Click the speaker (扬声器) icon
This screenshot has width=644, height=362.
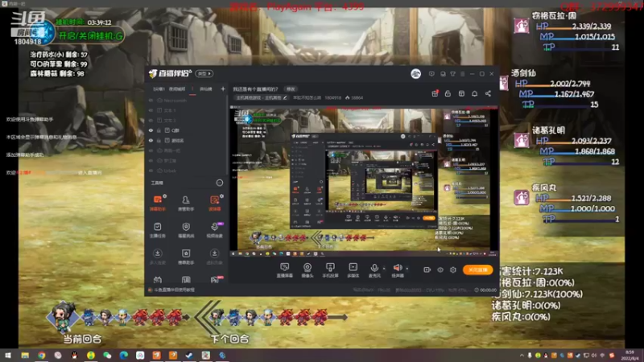397,268
